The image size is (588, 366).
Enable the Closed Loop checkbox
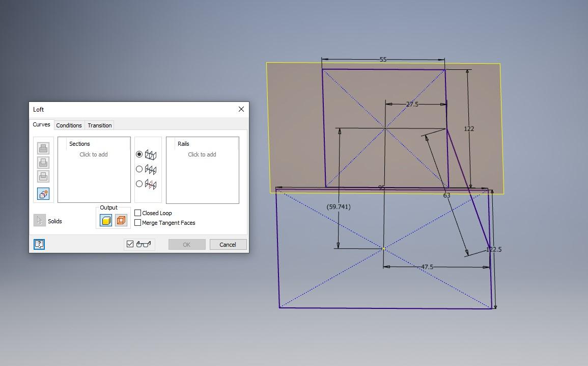[137, 213]
